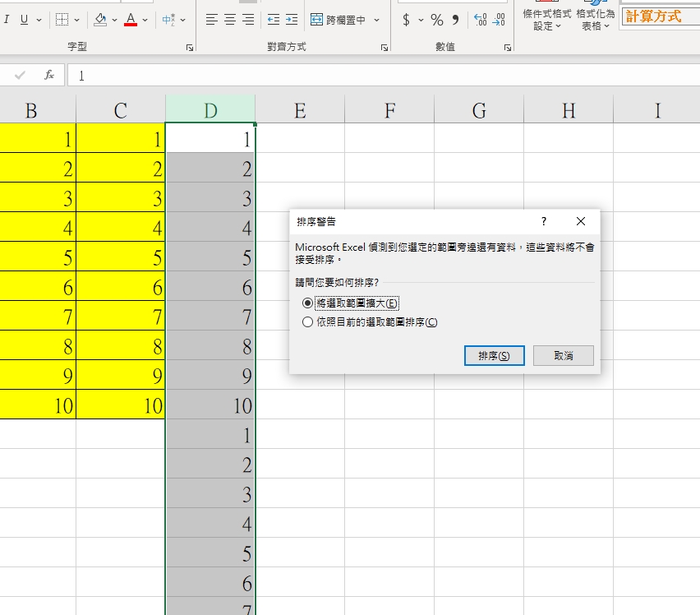Image resolution: width=700 pixels, height=615 pixels.
Task: Apply percent style number format
Action: [437, 19]
